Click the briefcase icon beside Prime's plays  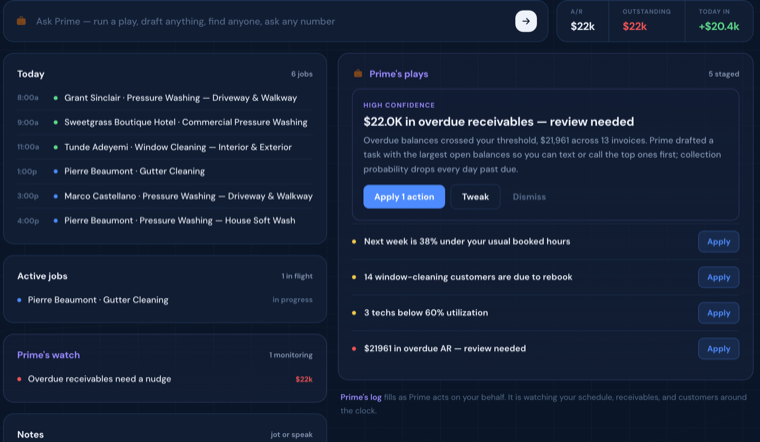tap(358, 74)
